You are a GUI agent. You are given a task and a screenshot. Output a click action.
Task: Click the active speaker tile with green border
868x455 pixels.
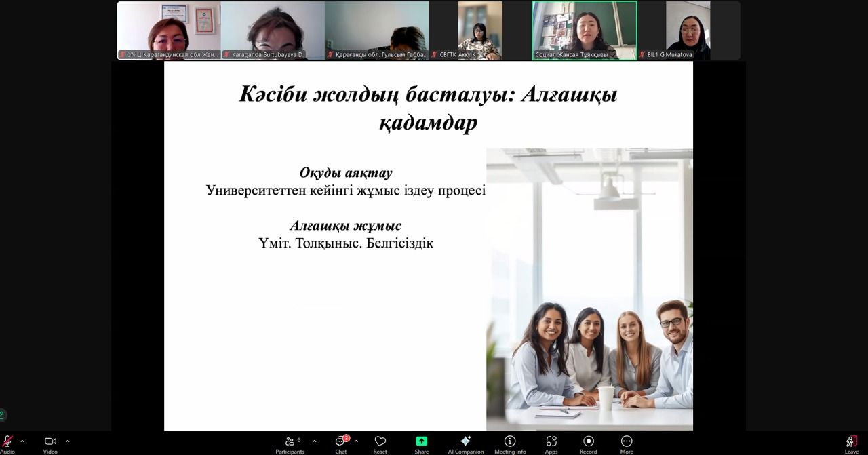pyautogui.click(x=585, y=31)
